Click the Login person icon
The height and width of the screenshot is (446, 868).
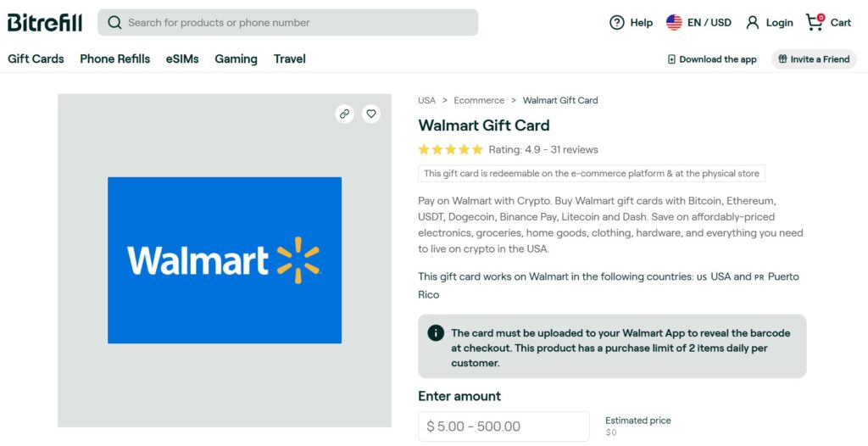pyautogui.click(x=753, y=23)
